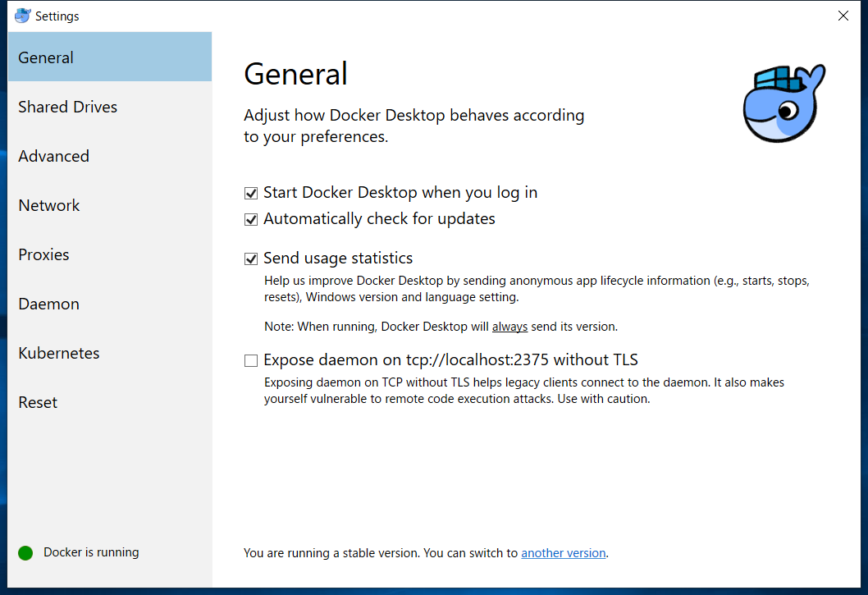This screenshot has height=595, width=868.
Task: Click the General page heading
Action: 296,74
